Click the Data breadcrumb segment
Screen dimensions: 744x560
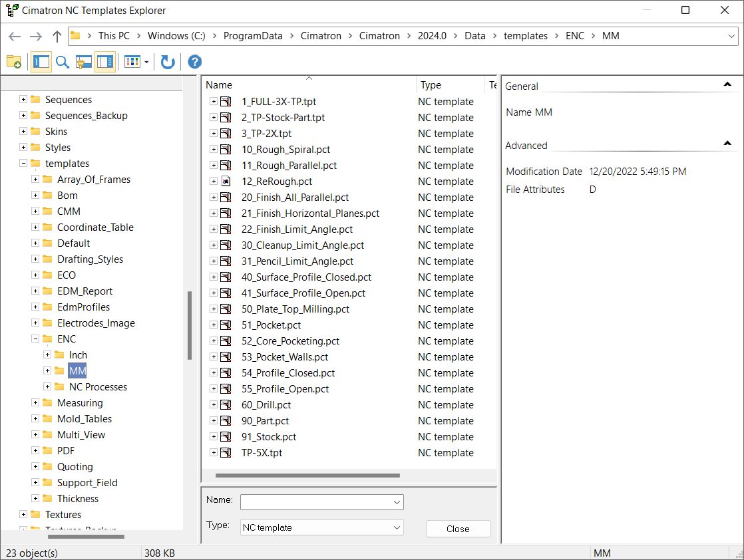point(475,36)
